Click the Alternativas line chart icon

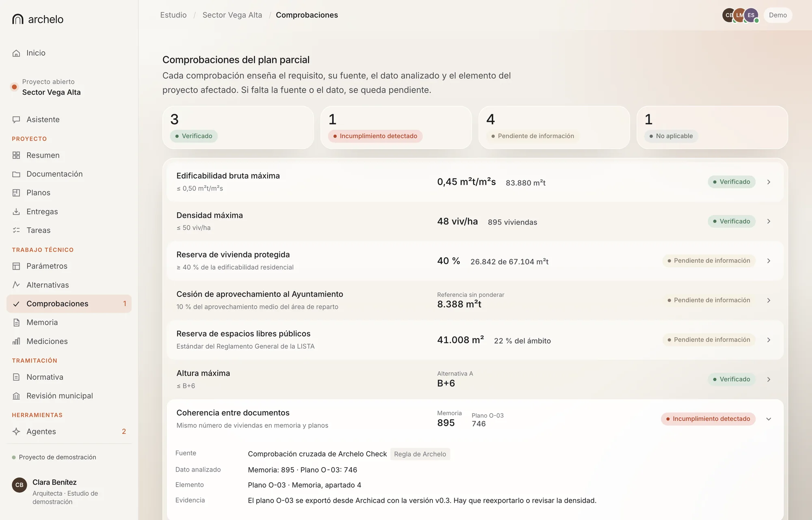tap(16, 285)
